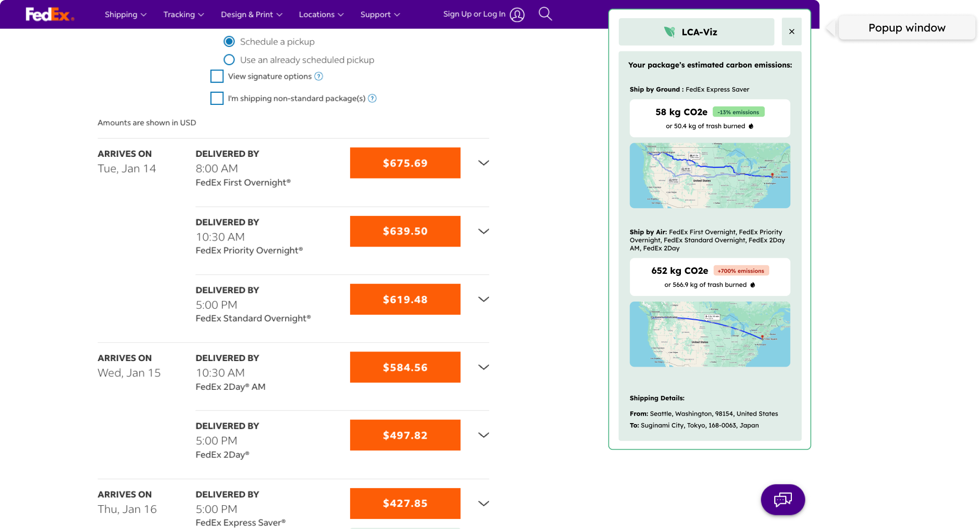Click help icon beside non-standard packages
Viewport: 980px width, 529px height.
pos(372,98)
